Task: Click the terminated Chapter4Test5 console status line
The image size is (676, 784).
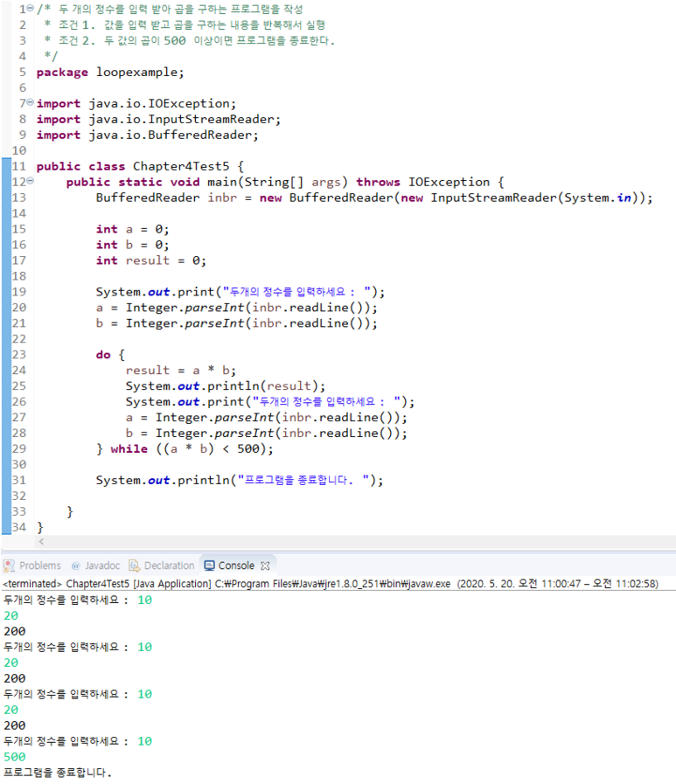Action: coord(331,584)
